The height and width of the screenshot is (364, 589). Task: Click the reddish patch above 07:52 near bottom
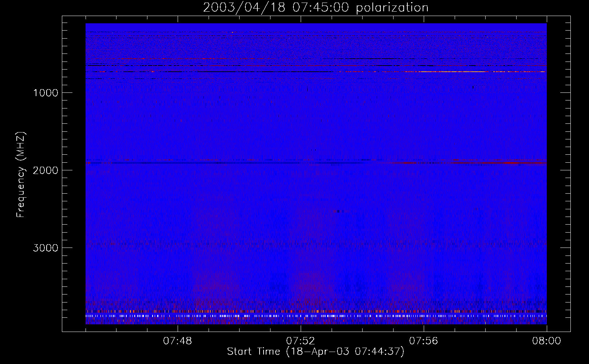(309, 288)
